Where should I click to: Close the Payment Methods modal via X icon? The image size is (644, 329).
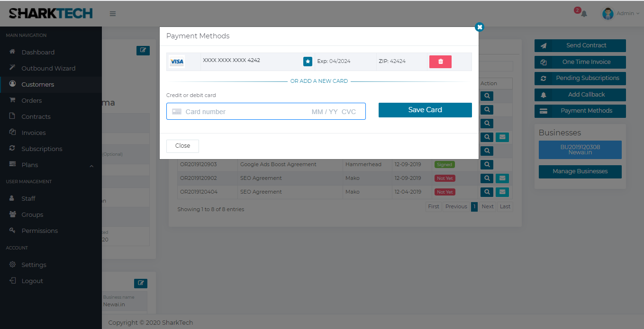pyautogui.click(x=480, y=27)
